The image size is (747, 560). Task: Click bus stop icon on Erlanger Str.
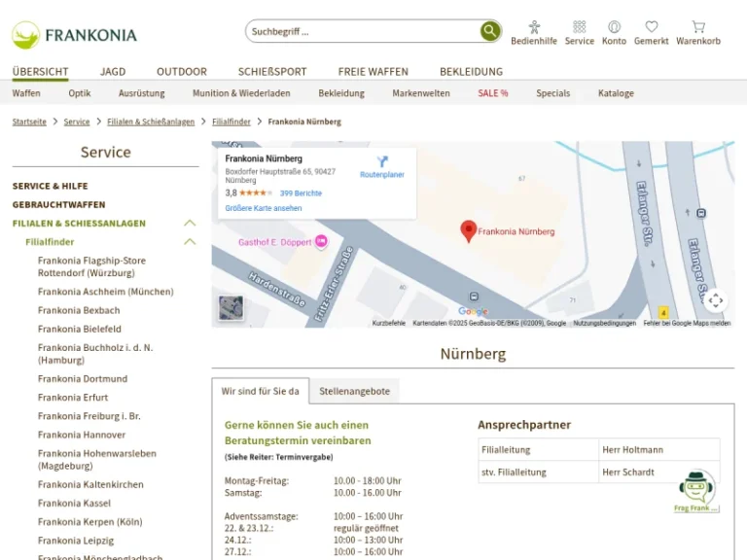pyautogui.click(x=700, y=213)
